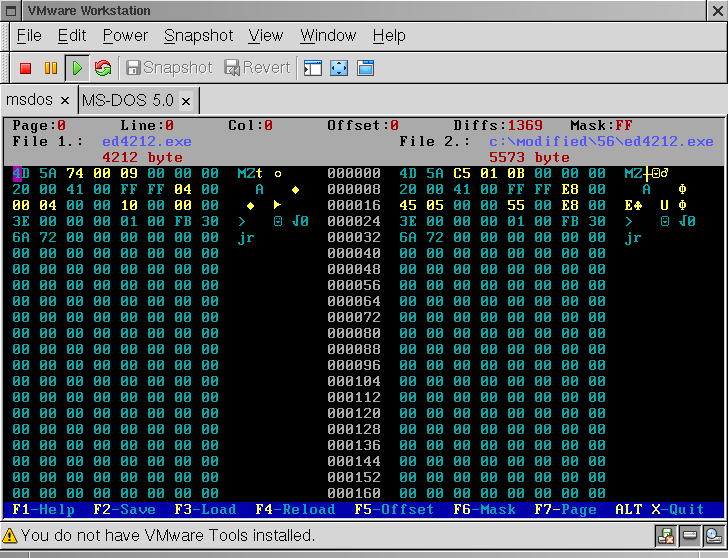Click offset label 000000

coord(354,173)
